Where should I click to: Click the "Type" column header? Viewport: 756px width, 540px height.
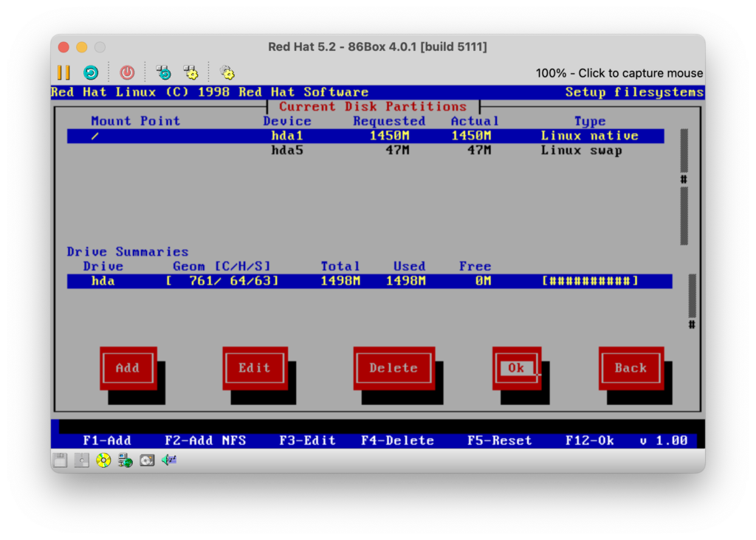click(590, 121)
